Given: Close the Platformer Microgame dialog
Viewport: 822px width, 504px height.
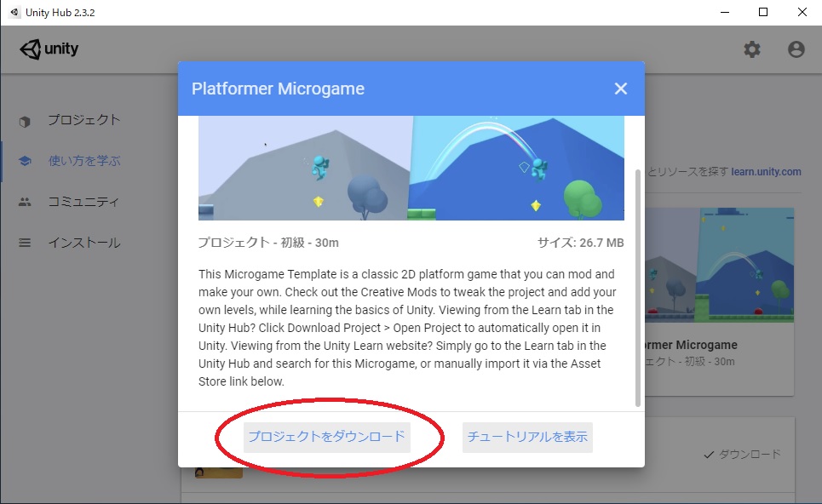Looking at the screenshot, I should (621, 89).
